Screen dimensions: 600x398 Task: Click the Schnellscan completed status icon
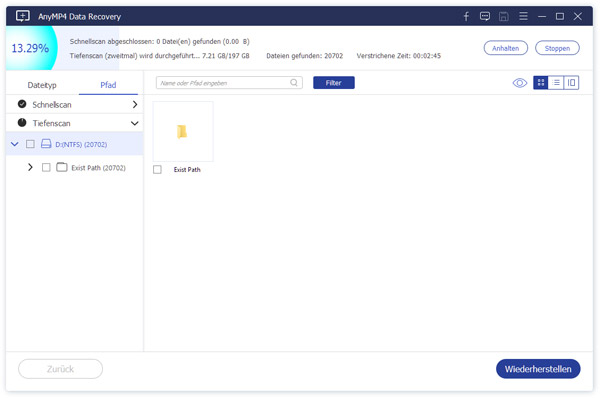pyautogui.click(x=22, y=104)
